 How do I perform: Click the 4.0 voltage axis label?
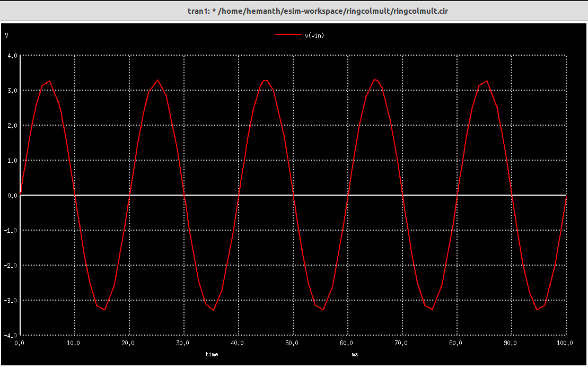(11, 55)
